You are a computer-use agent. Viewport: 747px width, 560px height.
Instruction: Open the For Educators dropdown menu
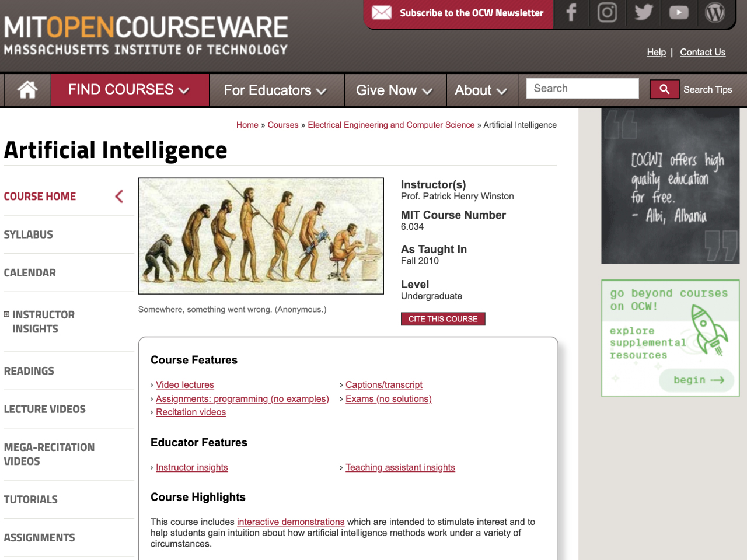pos(276,90)
